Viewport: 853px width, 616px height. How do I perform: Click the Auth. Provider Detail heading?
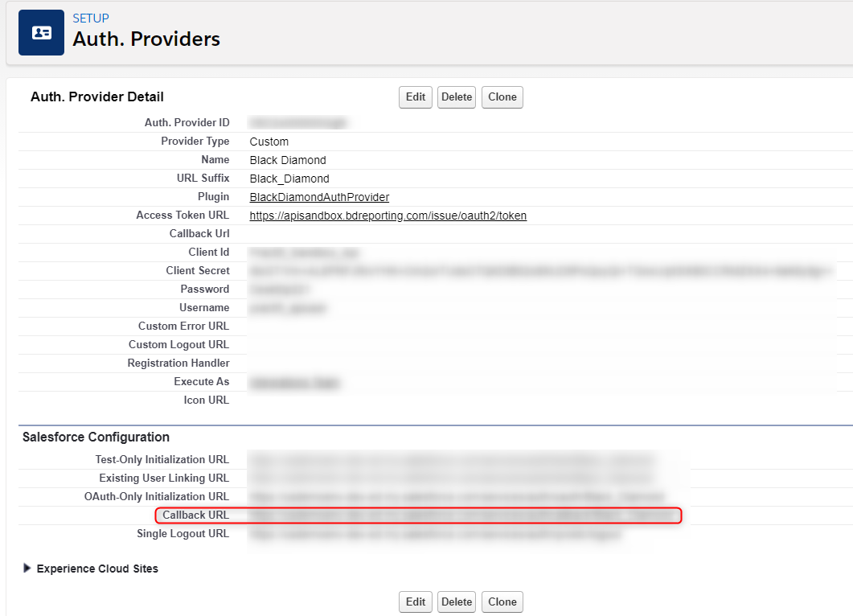pos(96,97)
